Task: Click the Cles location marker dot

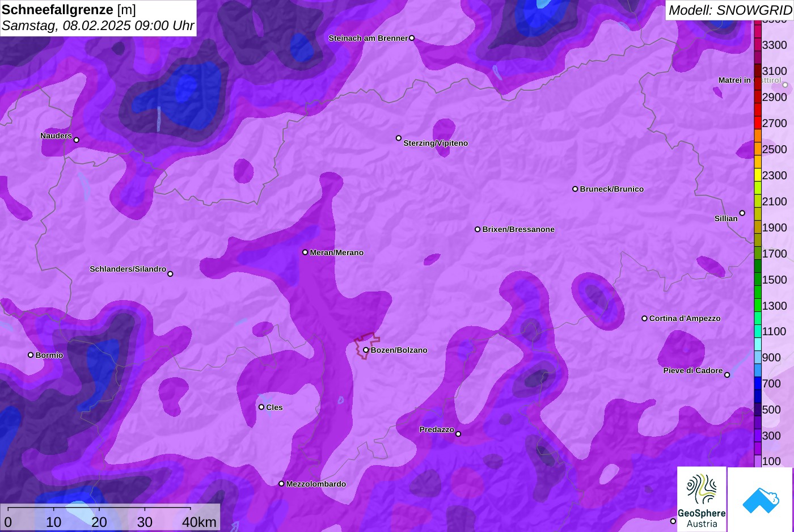Action: (261, 407)
